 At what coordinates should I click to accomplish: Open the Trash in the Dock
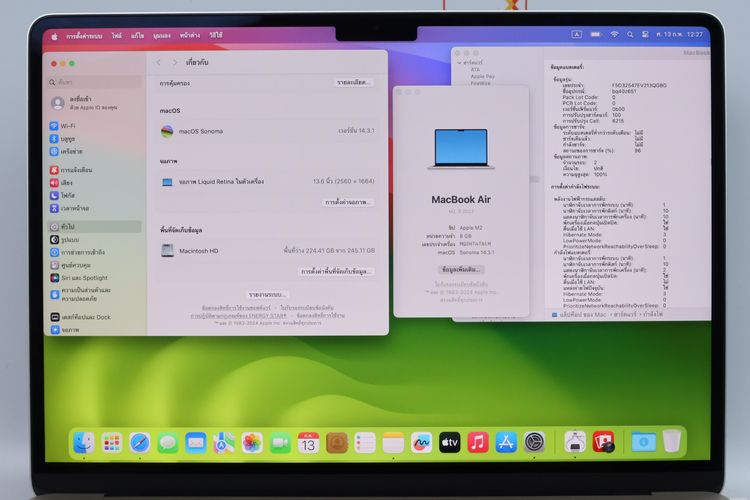(672, 441)
